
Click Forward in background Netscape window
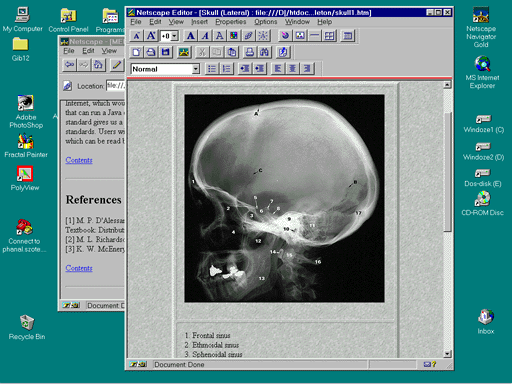pyautogui.click(x=84, y=65)
